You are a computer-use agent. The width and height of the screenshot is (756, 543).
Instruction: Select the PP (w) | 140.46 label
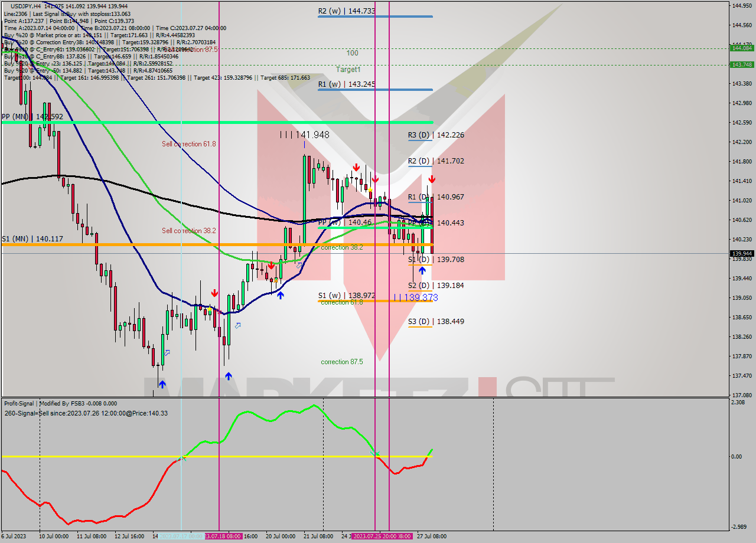(x=345, y=223)
